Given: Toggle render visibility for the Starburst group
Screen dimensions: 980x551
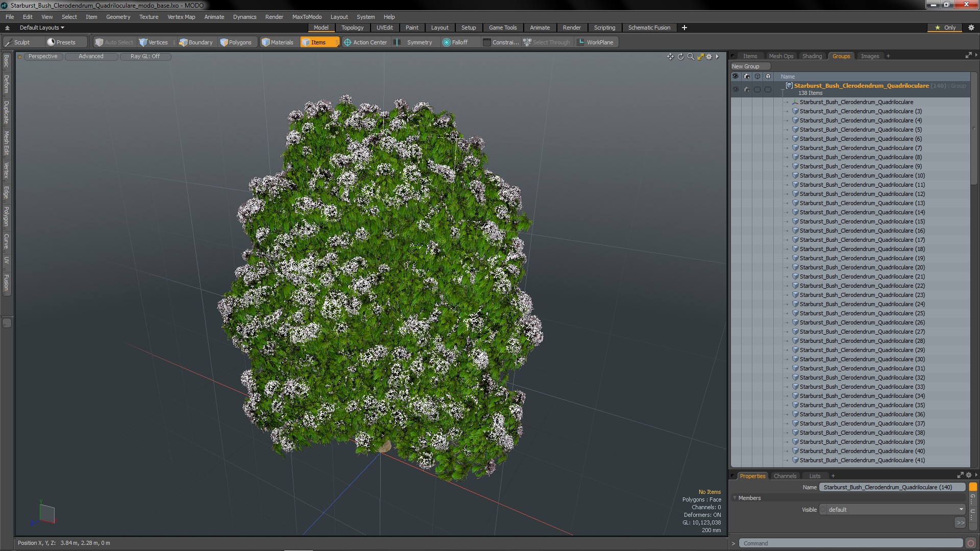Looking at the screenshot, I should [x=747, y=89].
